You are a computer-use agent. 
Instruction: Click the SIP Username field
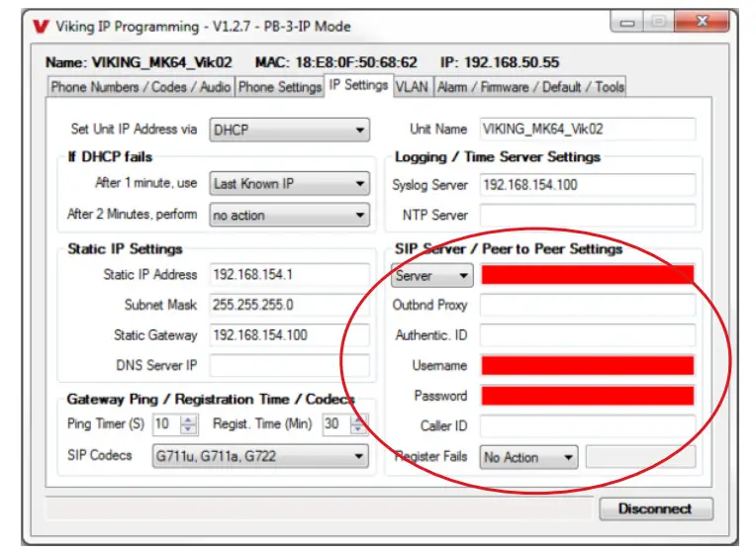(588, 365)
